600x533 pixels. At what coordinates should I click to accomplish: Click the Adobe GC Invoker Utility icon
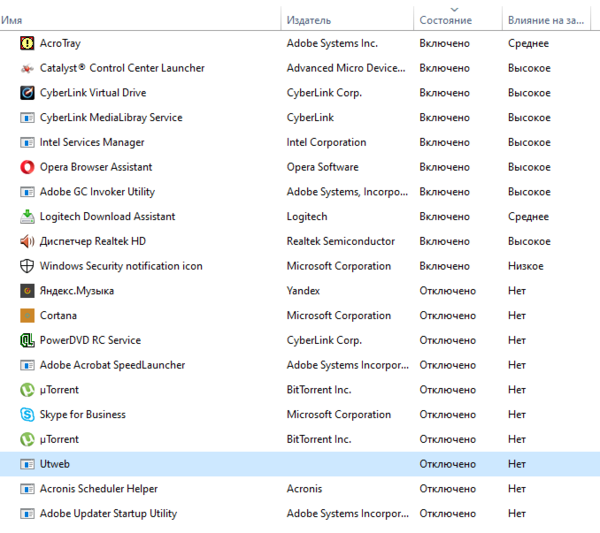pos(27,192)
